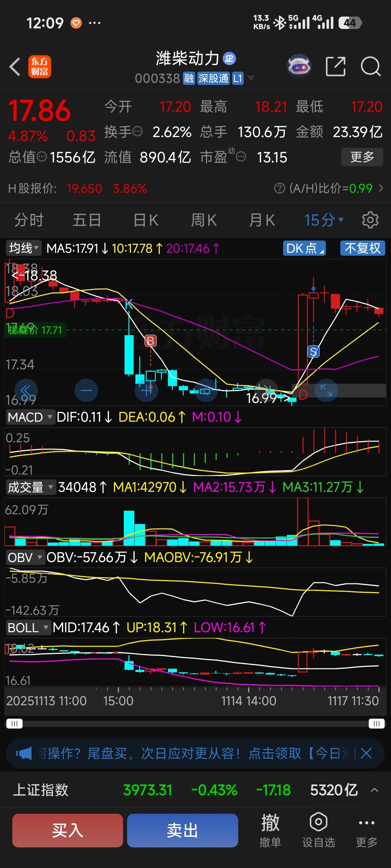
Task: Expand the 上证指数 index bar chevron
Action: coord(375,790)
